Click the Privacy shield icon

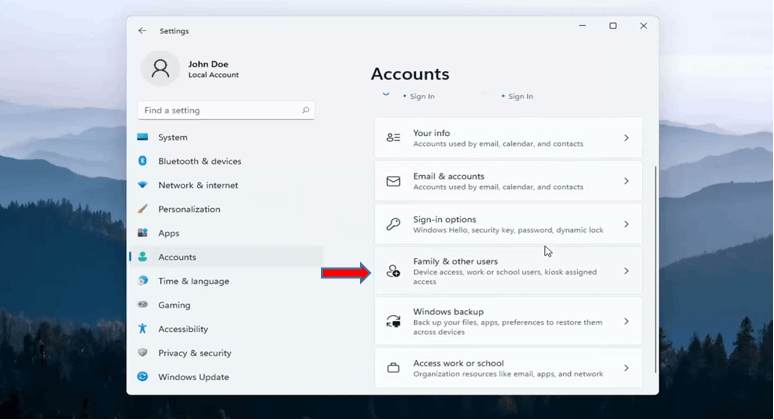tap(143, 352)
